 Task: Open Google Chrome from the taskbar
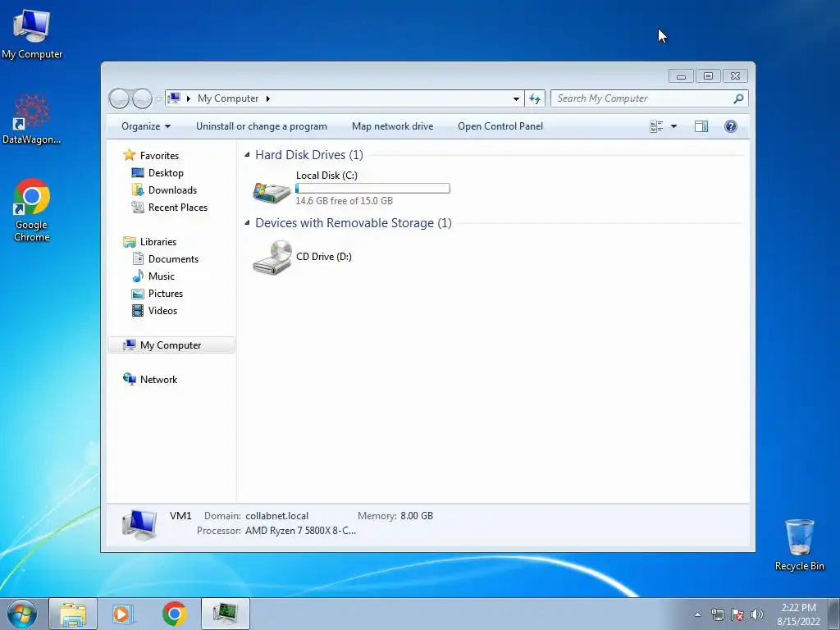[174, 614]
